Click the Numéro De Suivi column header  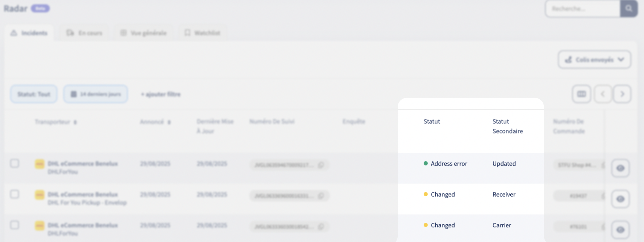(x=272, y=121)
